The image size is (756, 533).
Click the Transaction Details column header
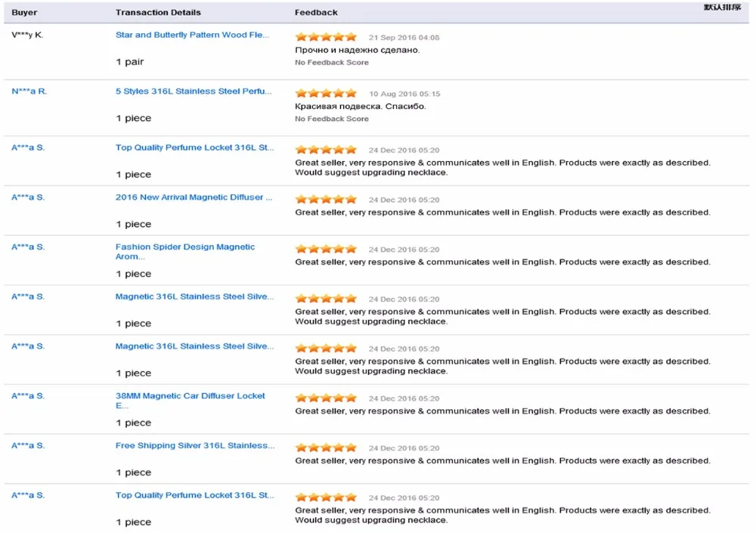click(158, 12)
